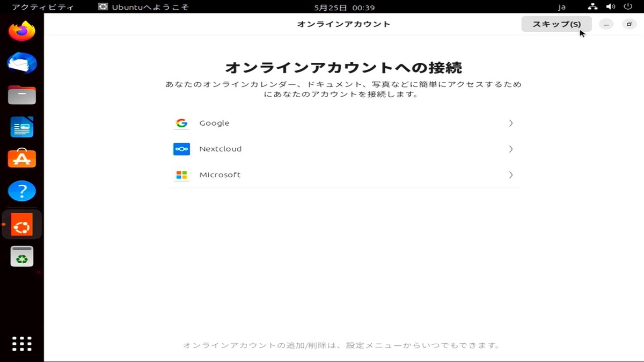Click the オンラインアカウントへの接続 heading
644x362 pixels.
[343, 68]
